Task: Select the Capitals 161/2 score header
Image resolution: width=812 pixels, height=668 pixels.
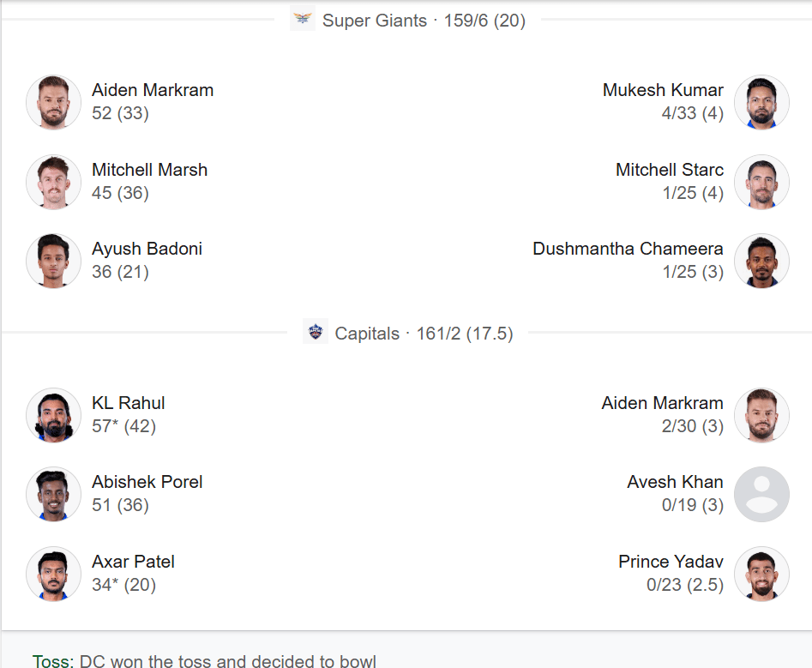Action: 424,334
